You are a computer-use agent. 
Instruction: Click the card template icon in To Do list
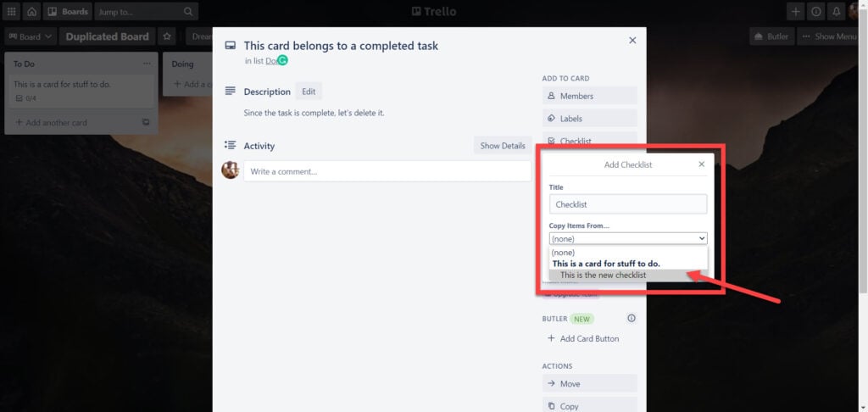click(x=146, y=122)
